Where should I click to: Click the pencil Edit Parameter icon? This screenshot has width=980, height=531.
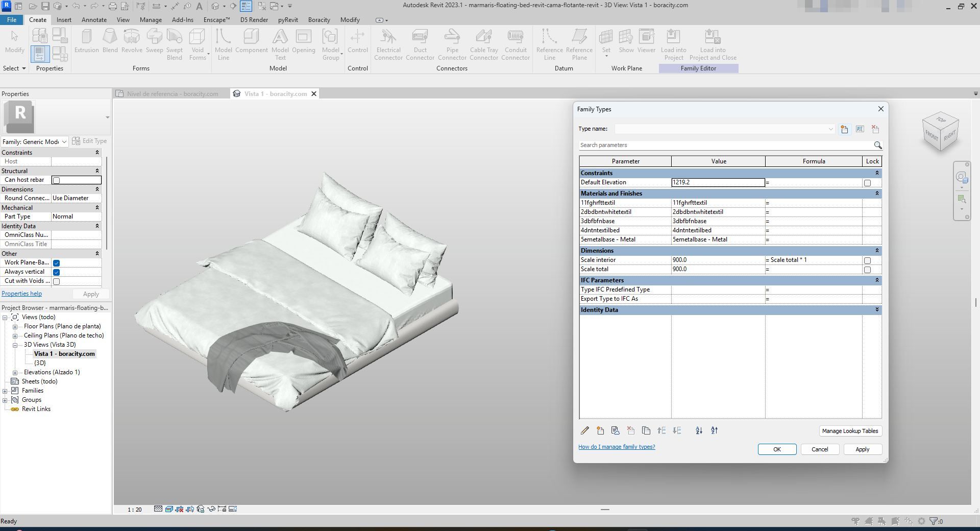click(585, 431)
